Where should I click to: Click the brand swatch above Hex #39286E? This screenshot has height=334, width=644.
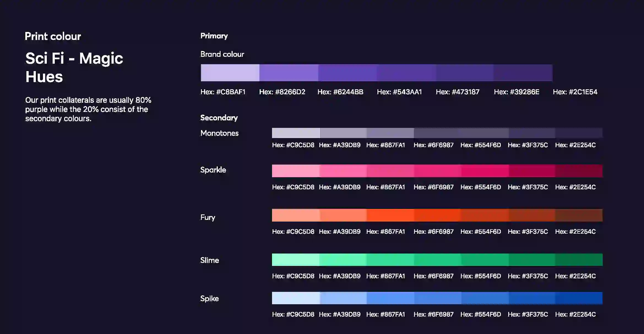(523, 73)
